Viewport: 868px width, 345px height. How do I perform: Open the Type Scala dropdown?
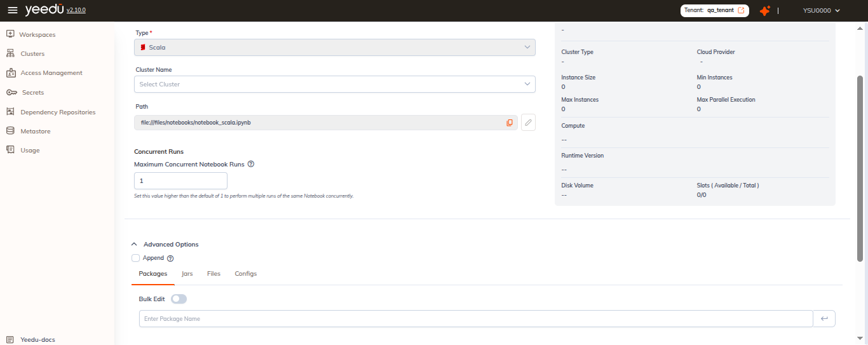pos(335,47)
